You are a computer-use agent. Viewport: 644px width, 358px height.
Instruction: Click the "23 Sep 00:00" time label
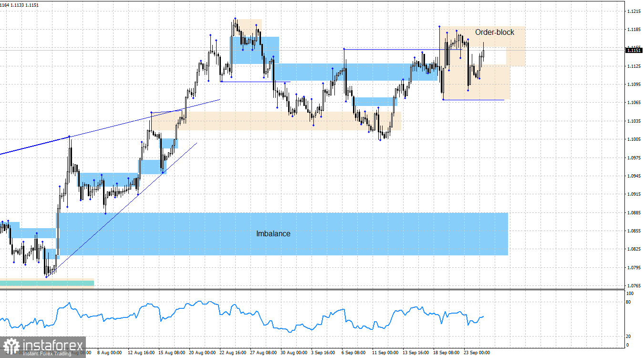(477, 353)
